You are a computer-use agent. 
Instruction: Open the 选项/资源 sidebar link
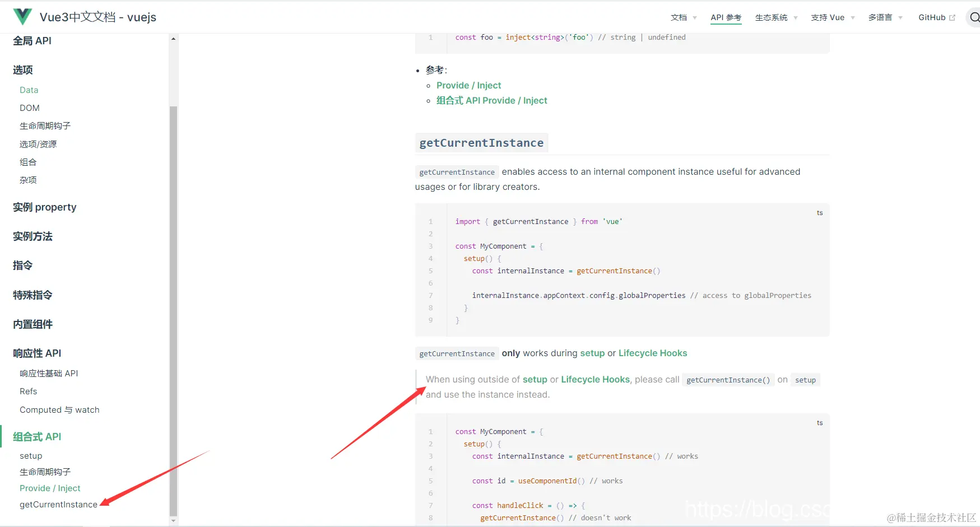pos(38,144)
